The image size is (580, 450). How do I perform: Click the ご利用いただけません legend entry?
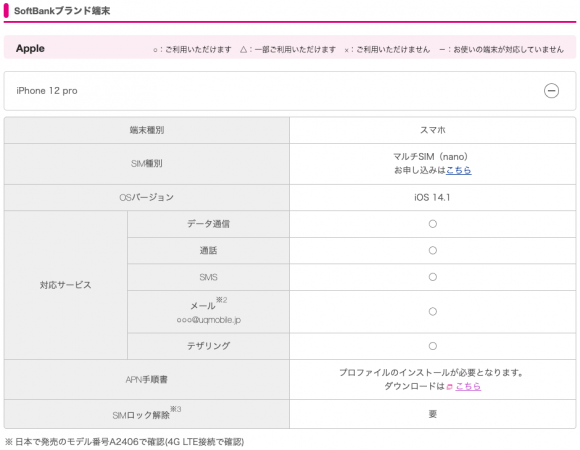click(x=387, y=50)
